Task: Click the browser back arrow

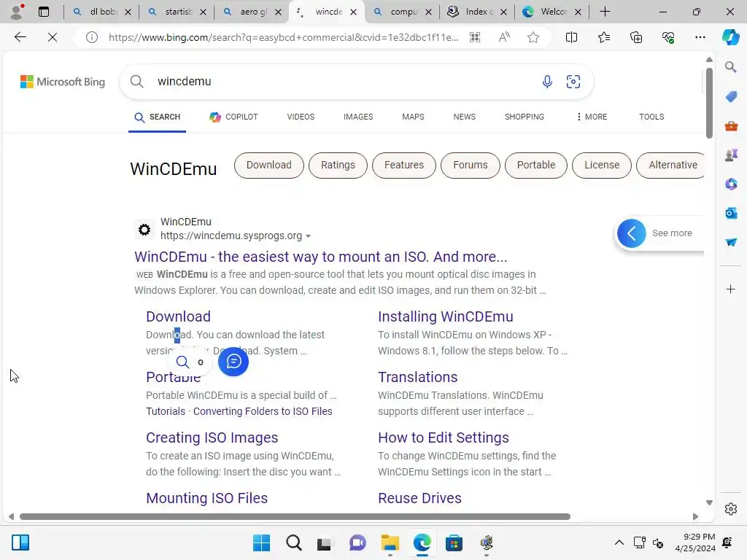Action: tap(20, 37)
